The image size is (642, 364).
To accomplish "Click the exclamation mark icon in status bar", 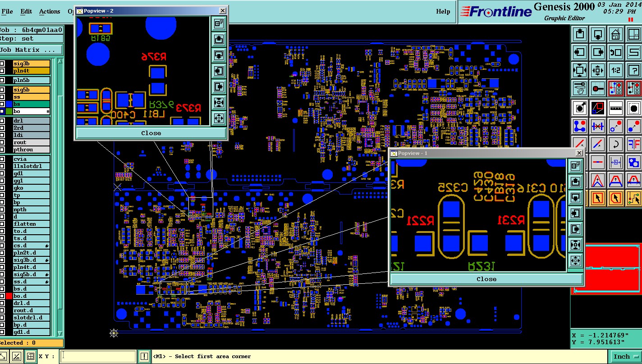I will (144, 356).
